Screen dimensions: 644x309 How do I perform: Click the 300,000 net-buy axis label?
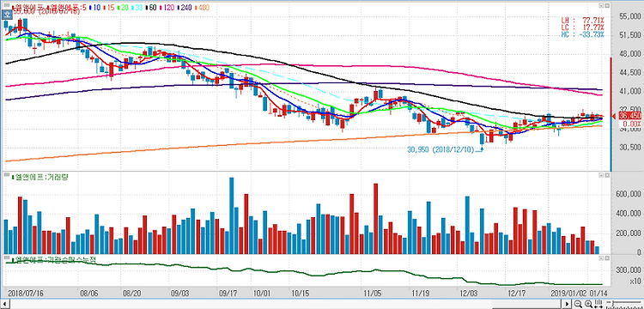[x=629, y=270]
